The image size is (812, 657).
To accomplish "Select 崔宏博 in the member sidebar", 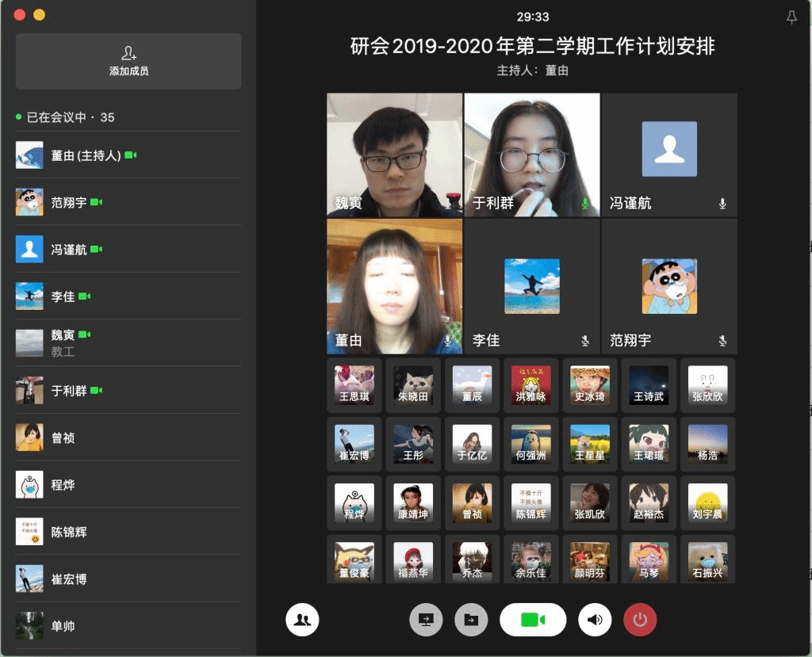I will point(69,579).
